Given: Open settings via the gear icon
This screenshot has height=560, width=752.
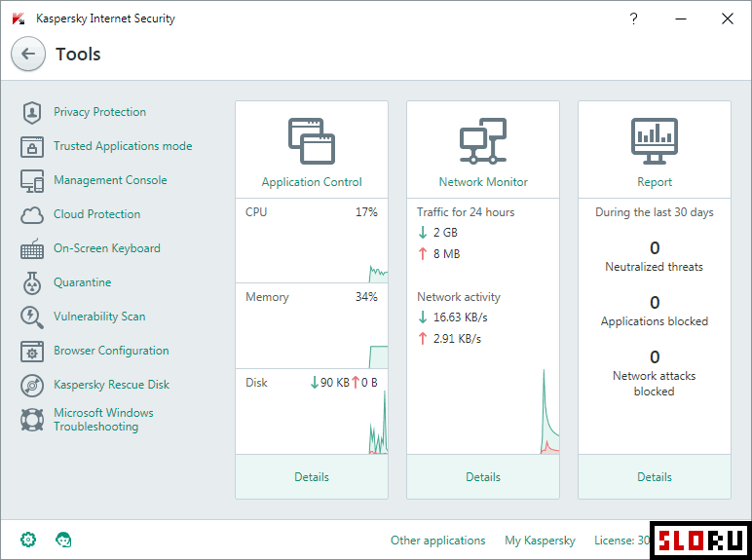Looking at the screenshot, I should tap(28, 540).
